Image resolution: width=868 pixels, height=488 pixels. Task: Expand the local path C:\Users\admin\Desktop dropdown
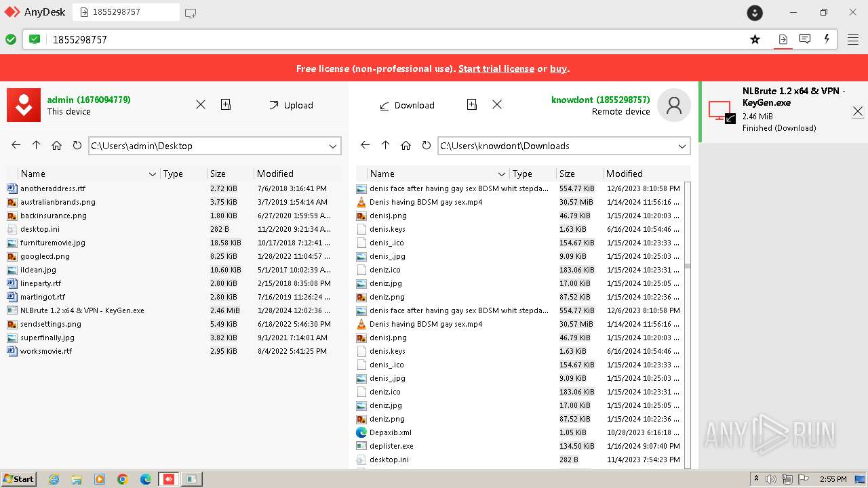pos(333,146)
